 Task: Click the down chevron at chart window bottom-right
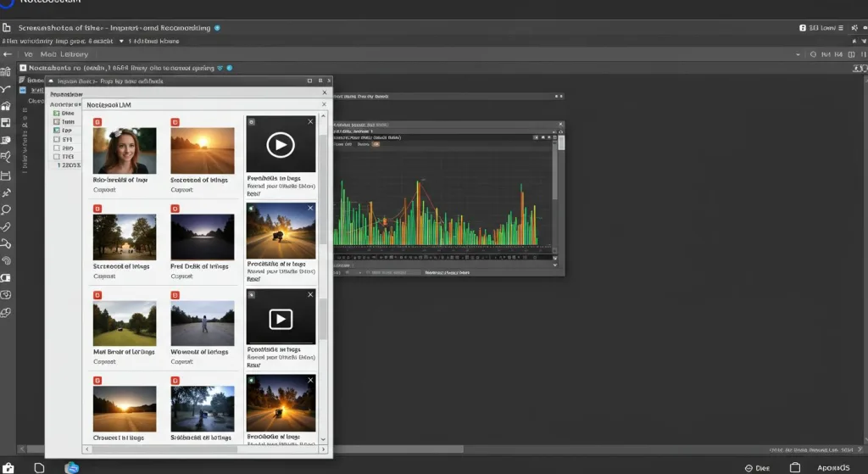pyautogui.click(x=555, y=265)
